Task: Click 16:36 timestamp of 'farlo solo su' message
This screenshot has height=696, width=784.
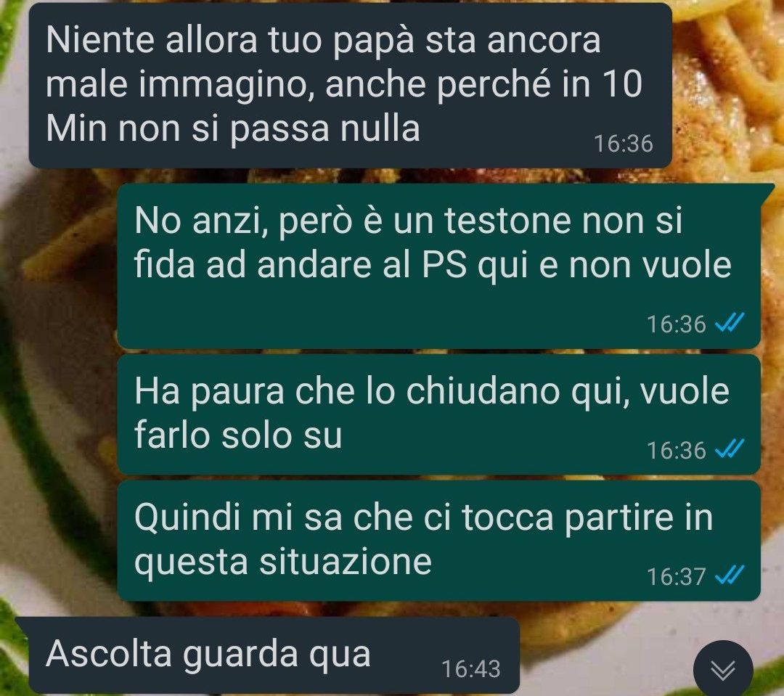Action: [677, 451]
